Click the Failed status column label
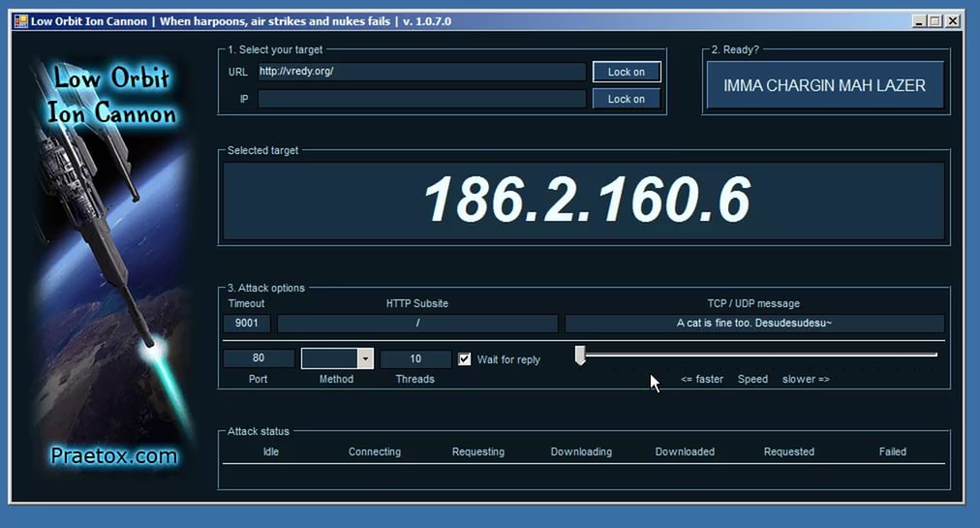980x528 pixels. (x=893, y=451)
